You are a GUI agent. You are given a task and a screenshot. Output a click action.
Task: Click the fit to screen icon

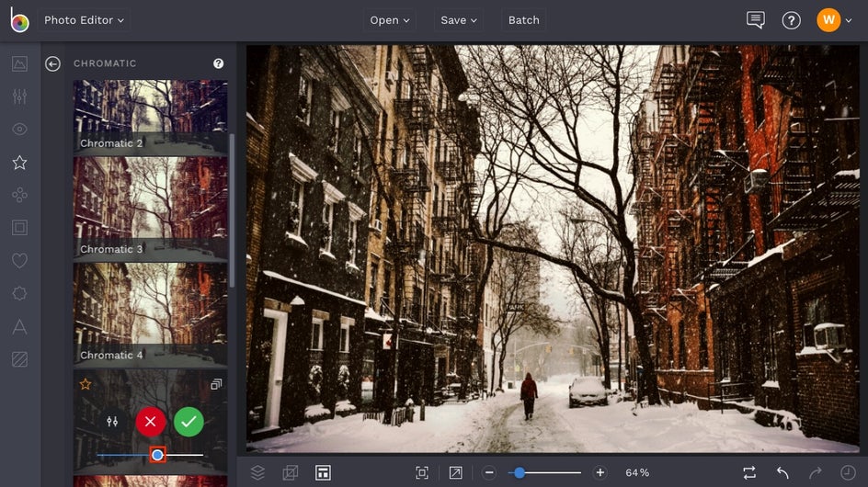[x=422, y=472]
